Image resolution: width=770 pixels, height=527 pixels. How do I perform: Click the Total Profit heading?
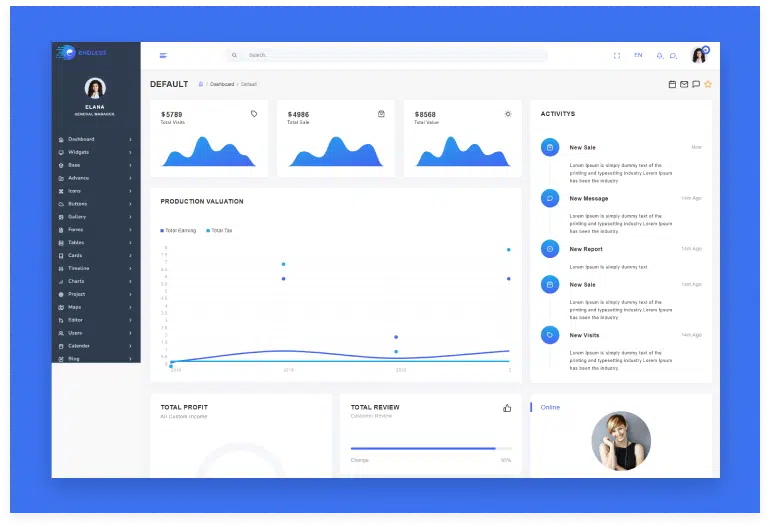pos(184,407)
